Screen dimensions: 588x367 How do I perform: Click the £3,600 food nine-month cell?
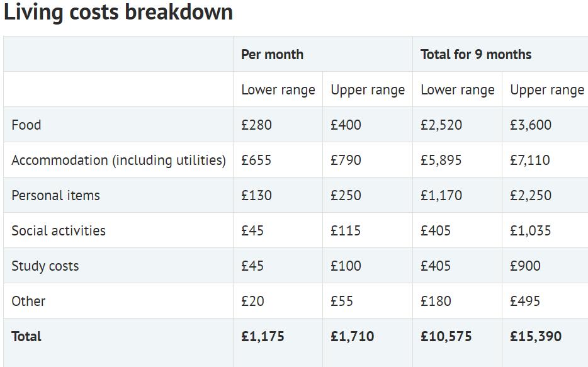click(530, 125)
